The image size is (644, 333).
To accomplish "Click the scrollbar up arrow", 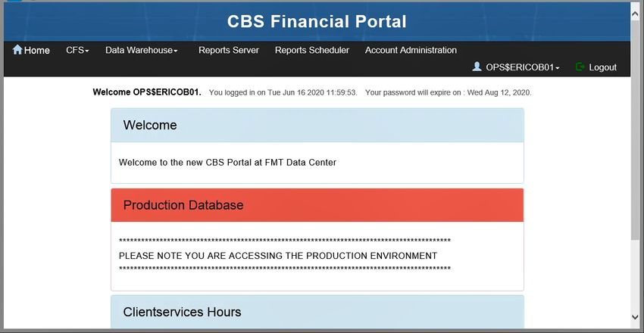I will coord(635,14).
